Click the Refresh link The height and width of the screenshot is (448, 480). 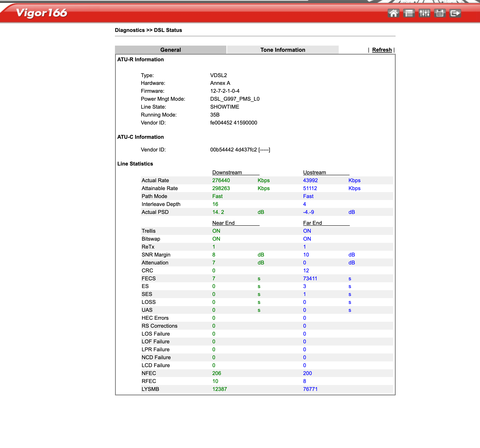click(382, 50)
